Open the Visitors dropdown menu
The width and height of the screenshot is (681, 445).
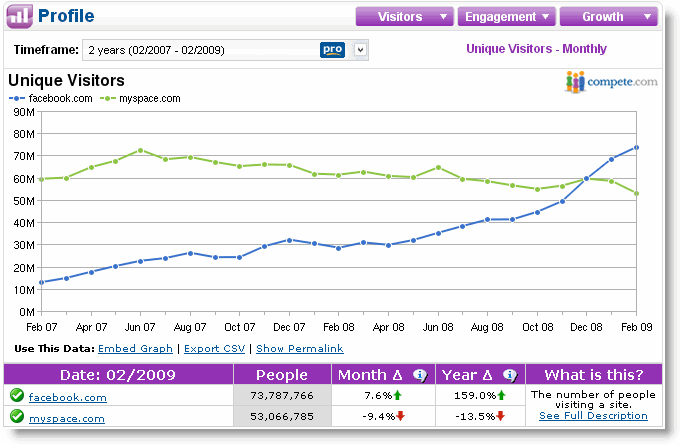tap(405, 16)
